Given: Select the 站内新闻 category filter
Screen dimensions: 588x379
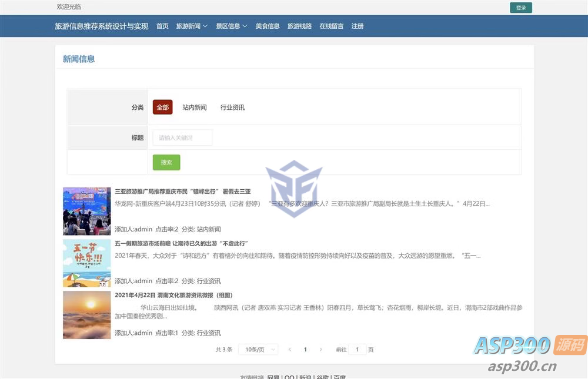Looking at the screenshot, I should pos(195,107).
